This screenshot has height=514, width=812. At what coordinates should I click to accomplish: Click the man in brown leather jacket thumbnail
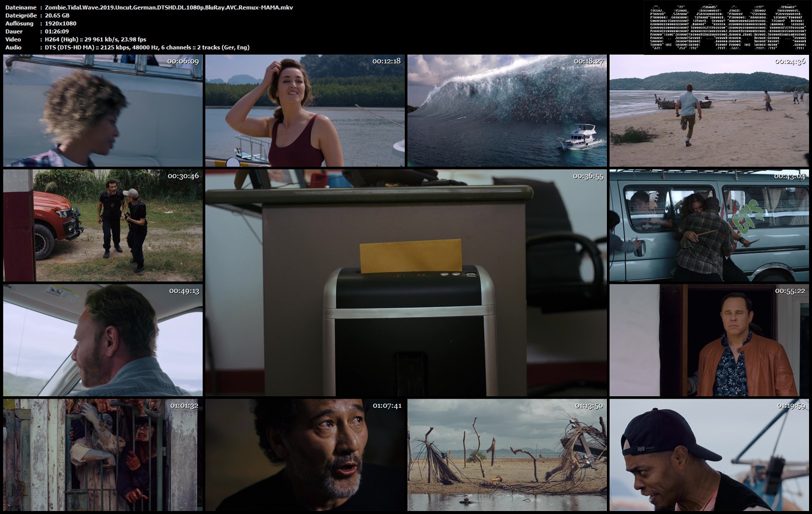[709, 340]
